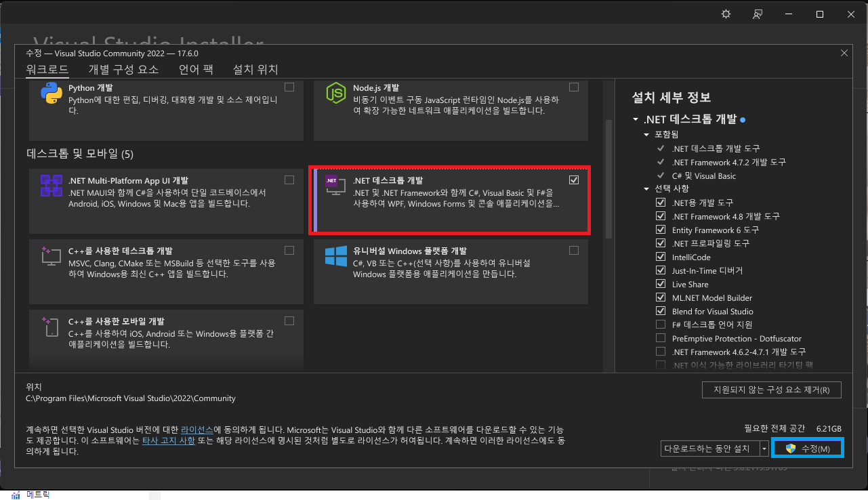Image resolution: width=868 pixels, height=500 pixels.
Task: Click the C++를 사용한 모바일 개발 card title
Action: coord(117,321)
